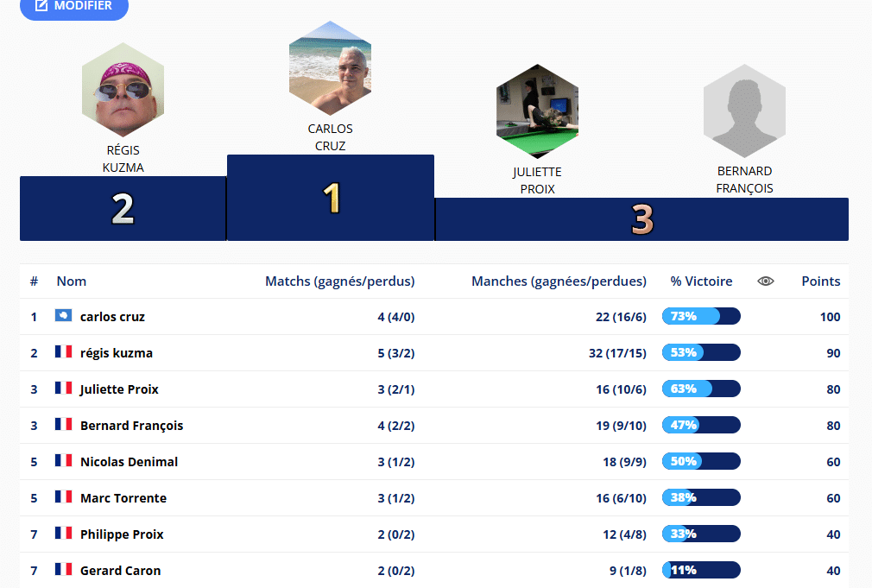Open player link Bernard François in table
The width and height of the screenshot is (872, 588).
(131, 426)
